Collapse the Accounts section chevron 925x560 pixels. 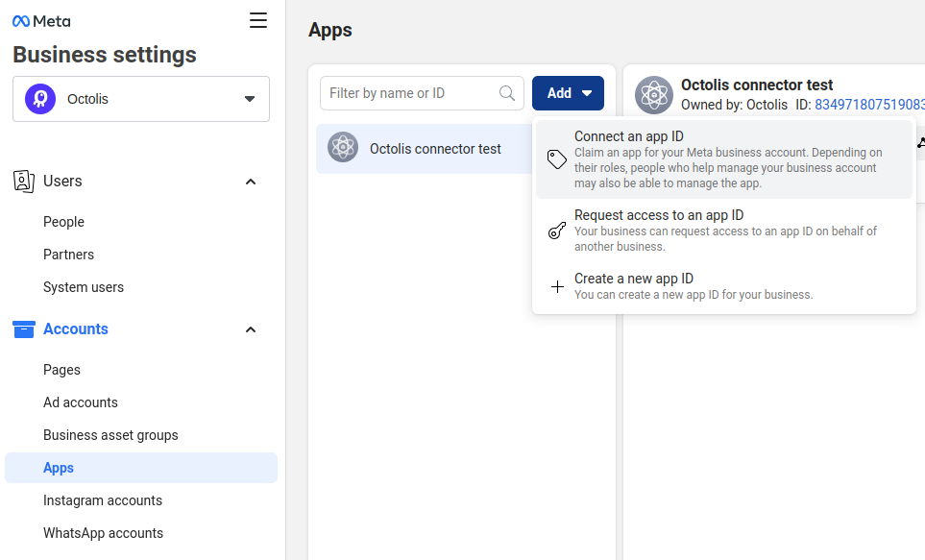point(251,329)
